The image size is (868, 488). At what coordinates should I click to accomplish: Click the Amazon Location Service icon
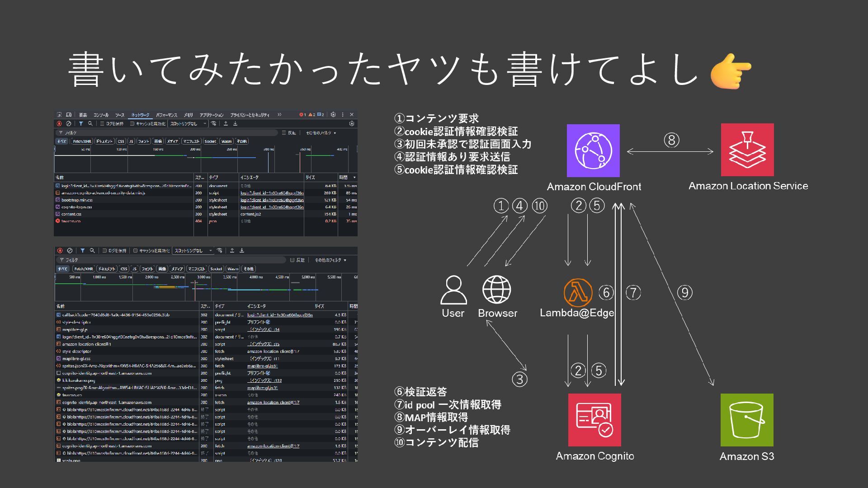[747, 150]
